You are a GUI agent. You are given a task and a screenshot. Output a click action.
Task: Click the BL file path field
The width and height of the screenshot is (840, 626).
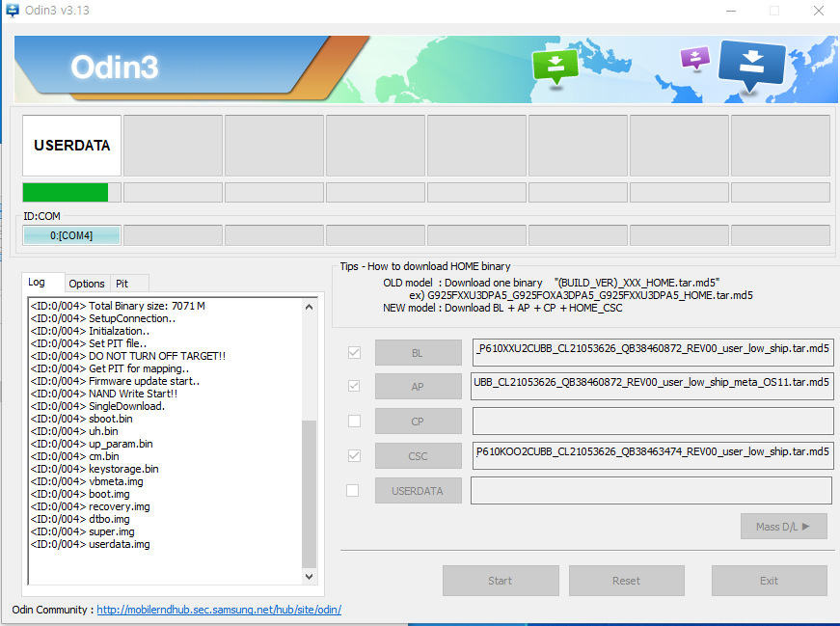(653, 352)
